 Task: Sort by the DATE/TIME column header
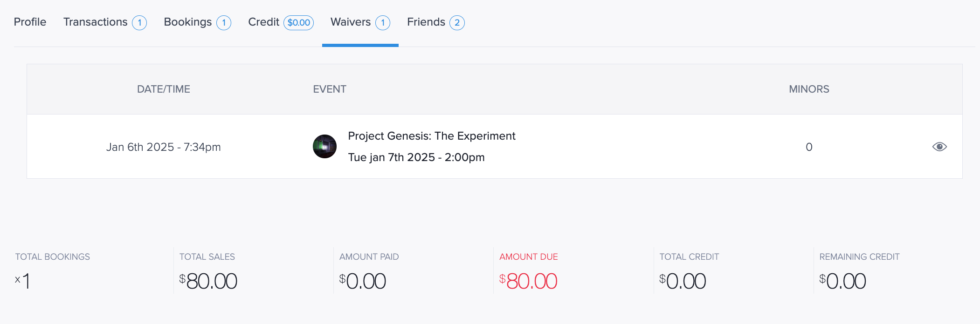(x=164, y=89)
